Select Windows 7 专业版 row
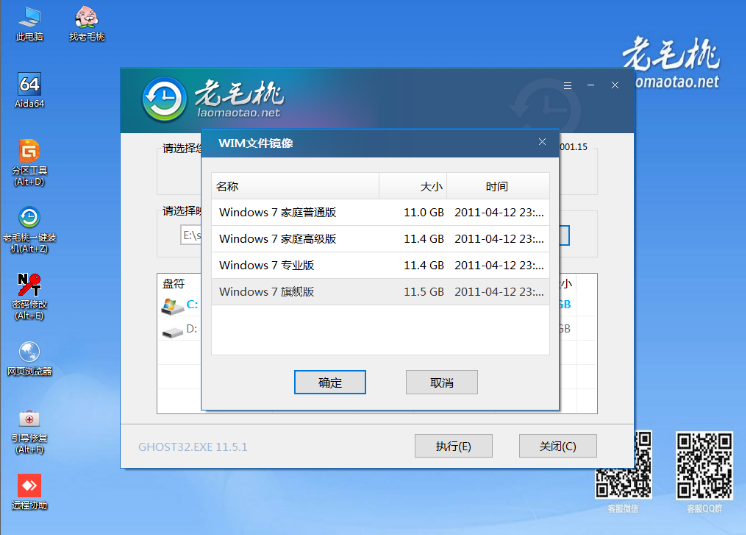The height and width of the screenshot is (535, 746). click(380, 265)
